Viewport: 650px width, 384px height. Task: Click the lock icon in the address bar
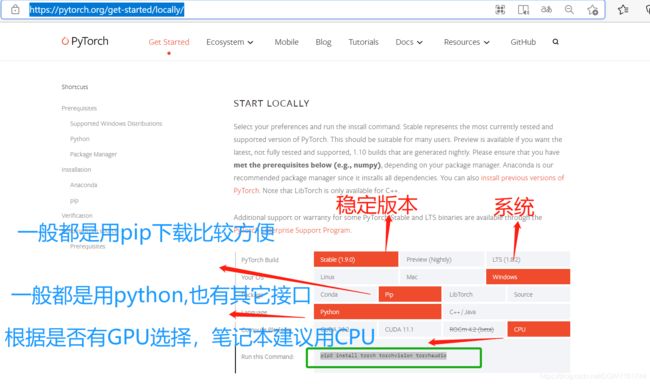coord(15,9)
